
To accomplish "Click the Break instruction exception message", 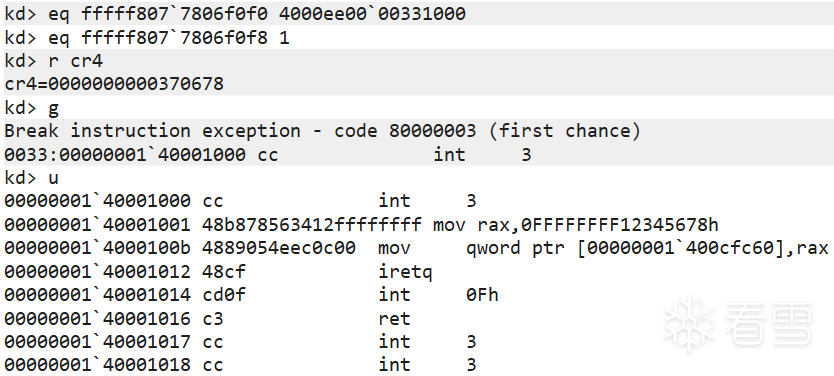I will (x=322, y=130).
